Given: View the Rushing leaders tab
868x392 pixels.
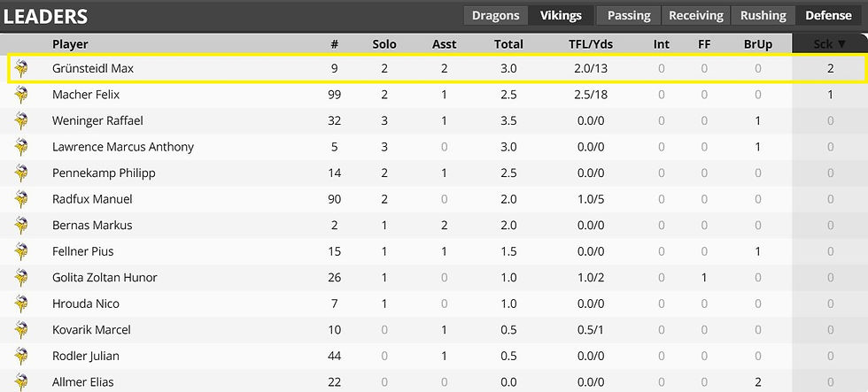Looking at the screenshot, I should coord(763,15).
